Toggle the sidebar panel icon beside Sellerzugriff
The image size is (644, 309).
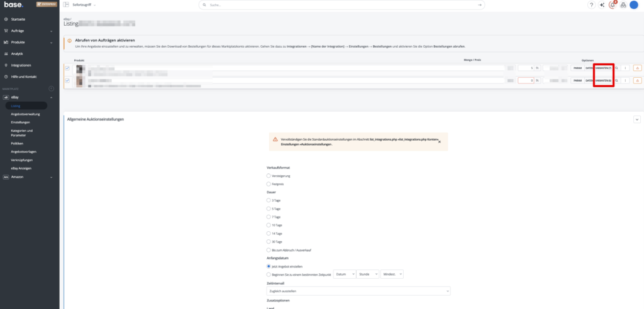tap(66, 5)
